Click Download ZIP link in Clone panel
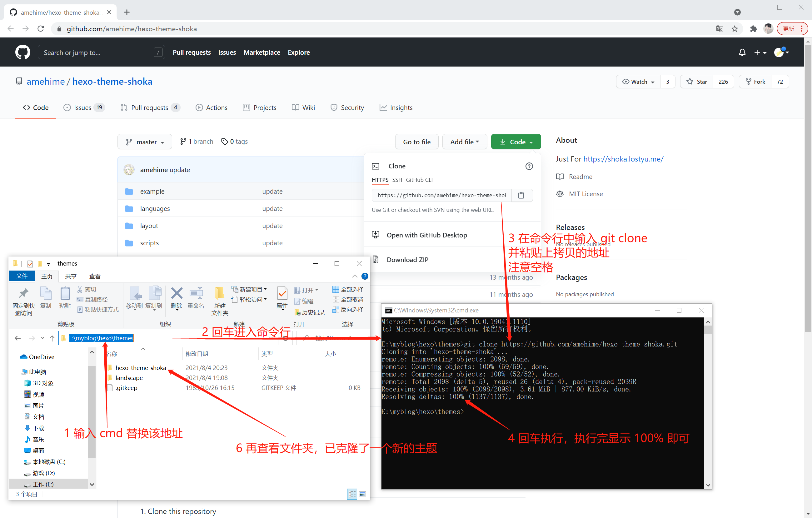Screen dimensions: 812x518 pyautogui.click(x=407, y=260)
